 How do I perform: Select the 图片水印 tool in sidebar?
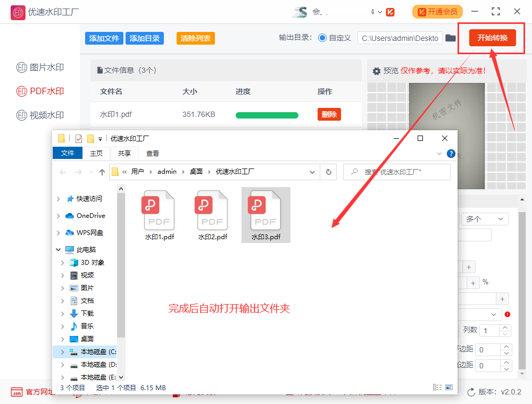[40, 67]
